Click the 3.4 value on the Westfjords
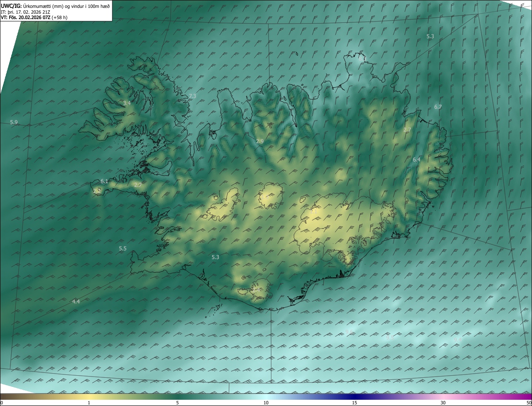 point(127,103)
